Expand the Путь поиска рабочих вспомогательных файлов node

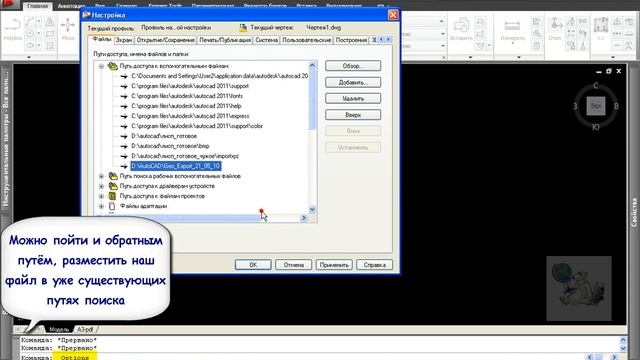(x=101, y=176)
